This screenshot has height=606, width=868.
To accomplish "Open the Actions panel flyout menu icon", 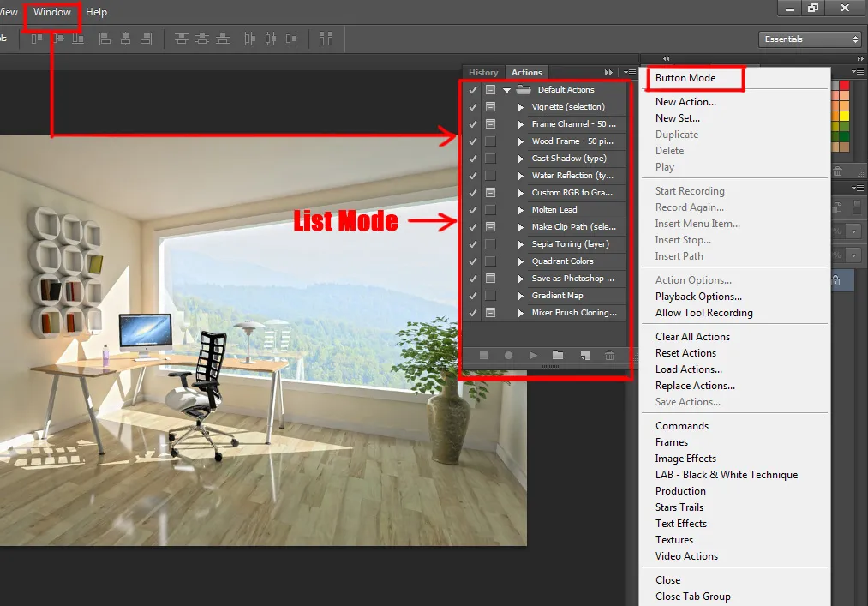I will 630,72.
